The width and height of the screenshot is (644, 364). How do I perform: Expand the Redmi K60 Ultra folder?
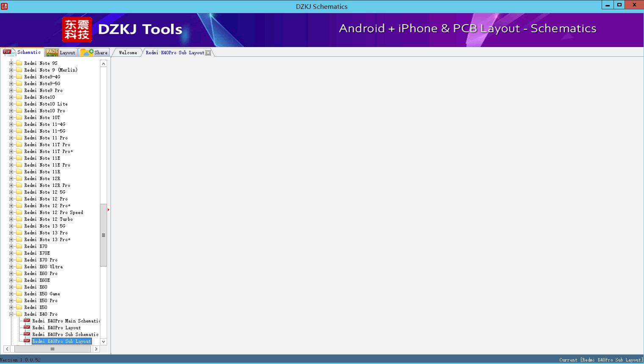[x=11, y=267]
